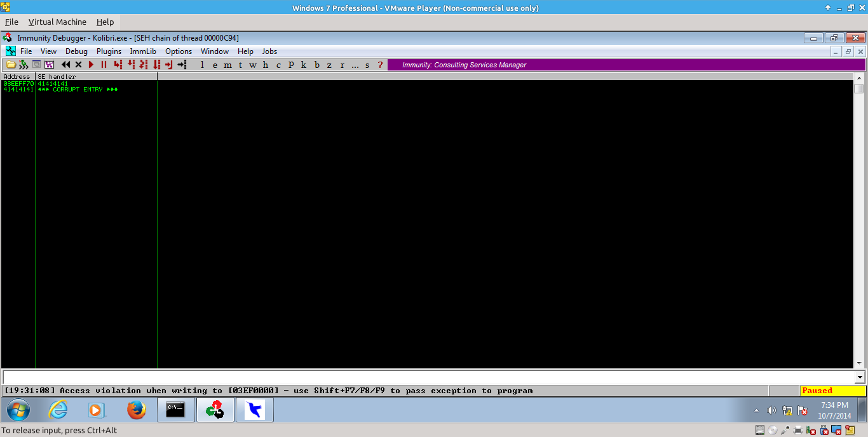This screenshot has width=868, height=437.
Task: Open the Immunity Debugger Help menu
Action: (245, 51)
